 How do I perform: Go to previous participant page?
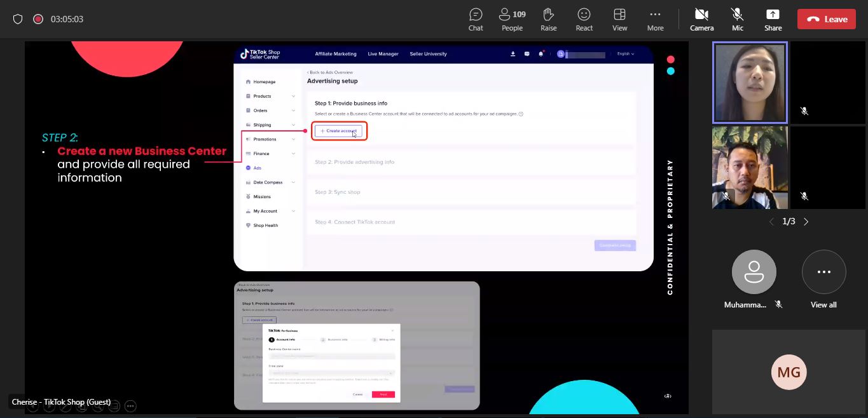tap(771, 222)
